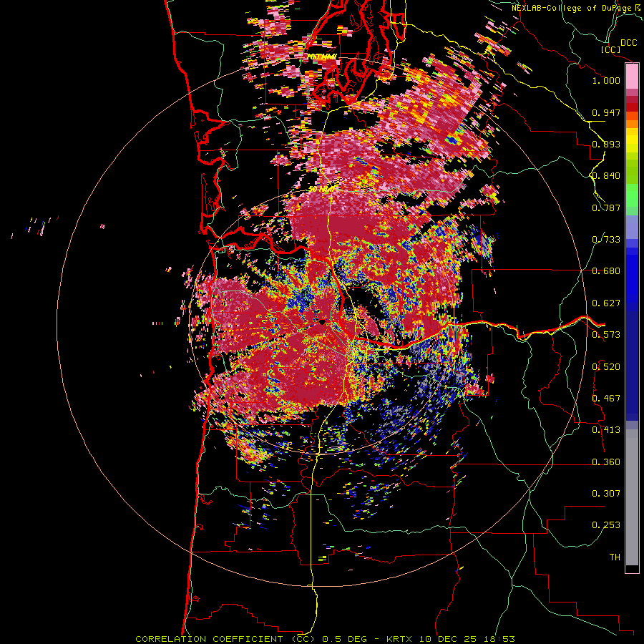This screenshot has height=644, width=644.
Task: Select the 0.520 legend value
Action: pos(606,367)
